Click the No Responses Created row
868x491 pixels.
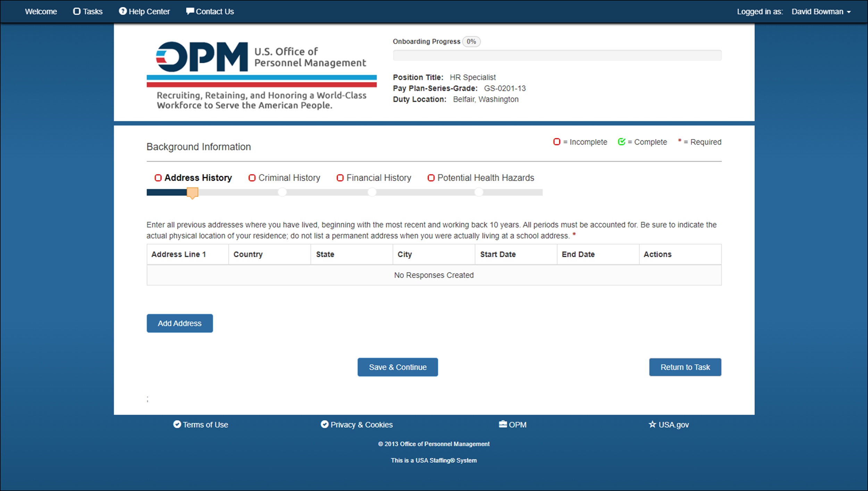(434, 275)
